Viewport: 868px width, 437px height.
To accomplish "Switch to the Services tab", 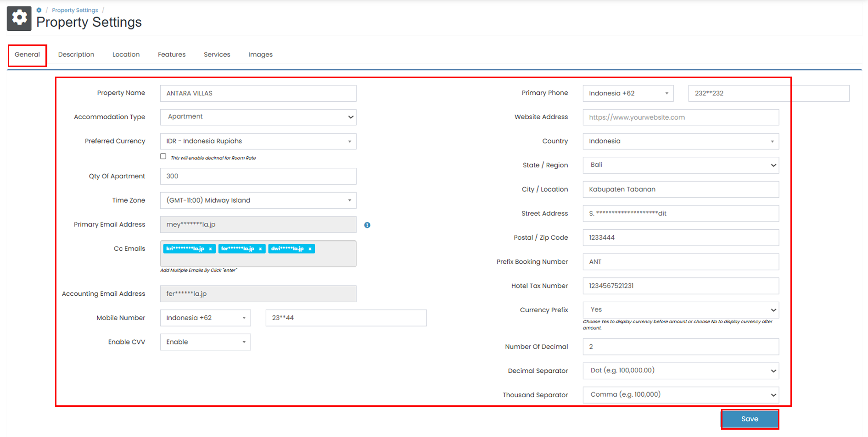I will (217, 55).
